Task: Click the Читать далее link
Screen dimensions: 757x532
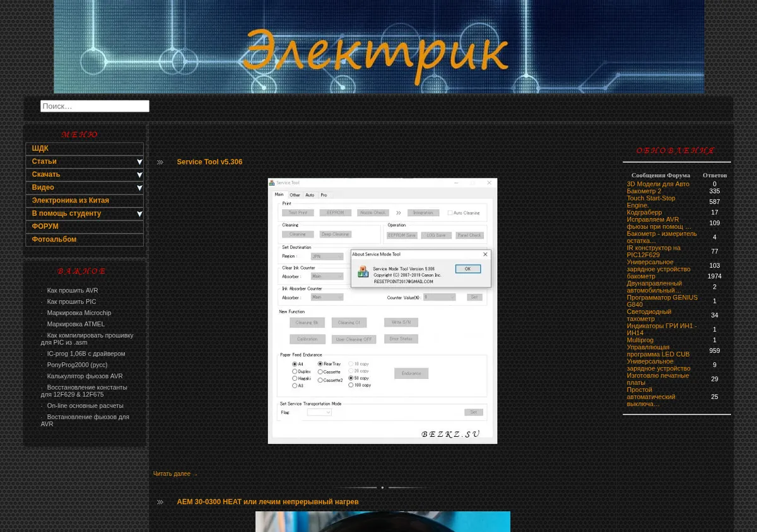Action: click(x=172, y=474)
